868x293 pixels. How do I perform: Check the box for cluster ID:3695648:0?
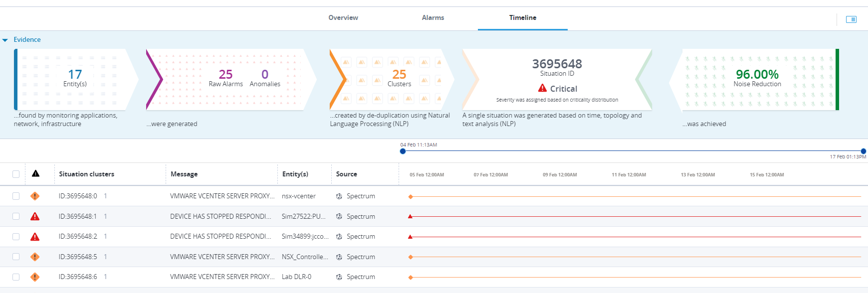point(16,196)
